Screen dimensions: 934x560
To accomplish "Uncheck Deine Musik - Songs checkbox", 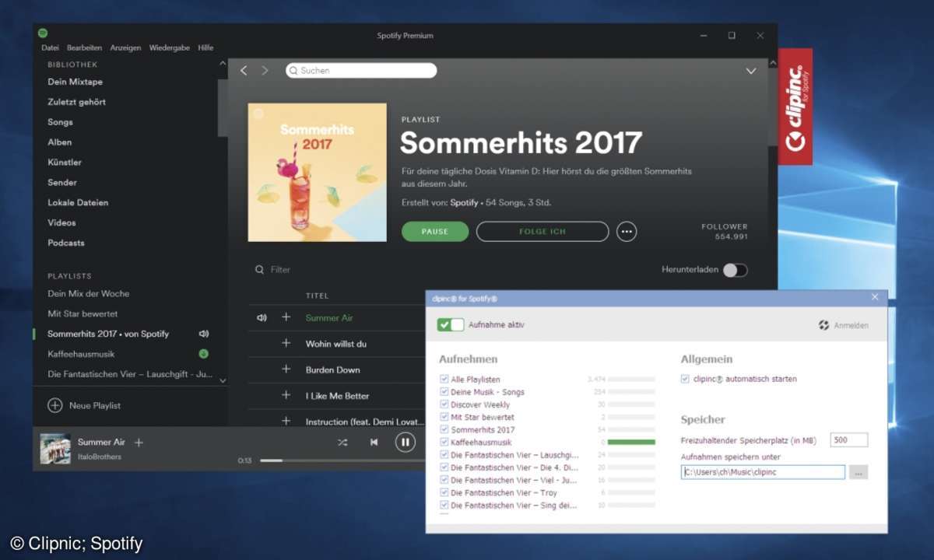I will tap(444, 392).
